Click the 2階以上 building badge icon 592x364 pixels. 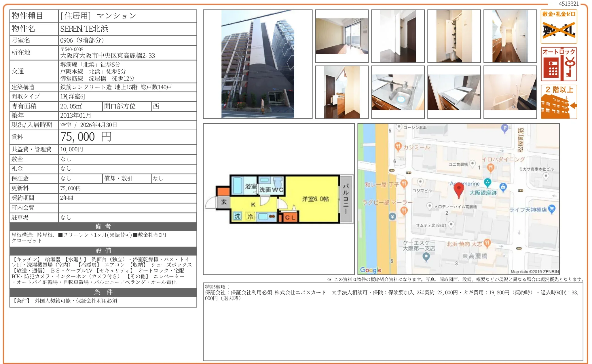pyautogui.click(x=559, y=102)
